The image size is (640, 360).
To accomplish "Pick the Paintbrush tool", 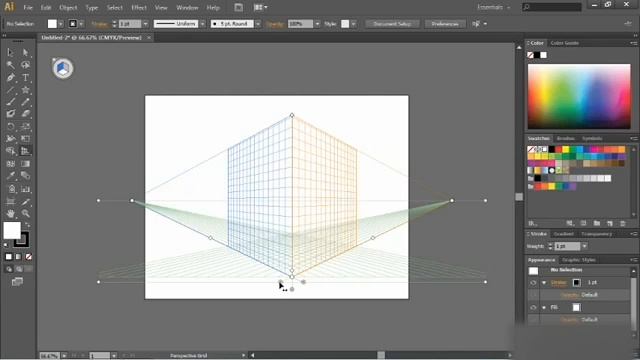I will [10, 102].
